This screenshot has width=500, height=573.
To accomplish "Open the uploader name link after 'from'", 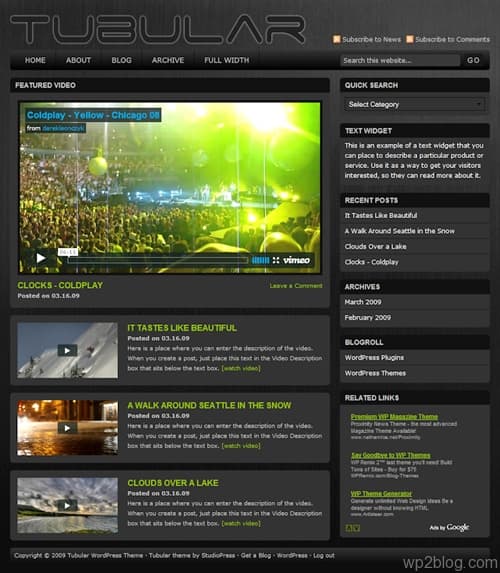I will click(64, 128).
